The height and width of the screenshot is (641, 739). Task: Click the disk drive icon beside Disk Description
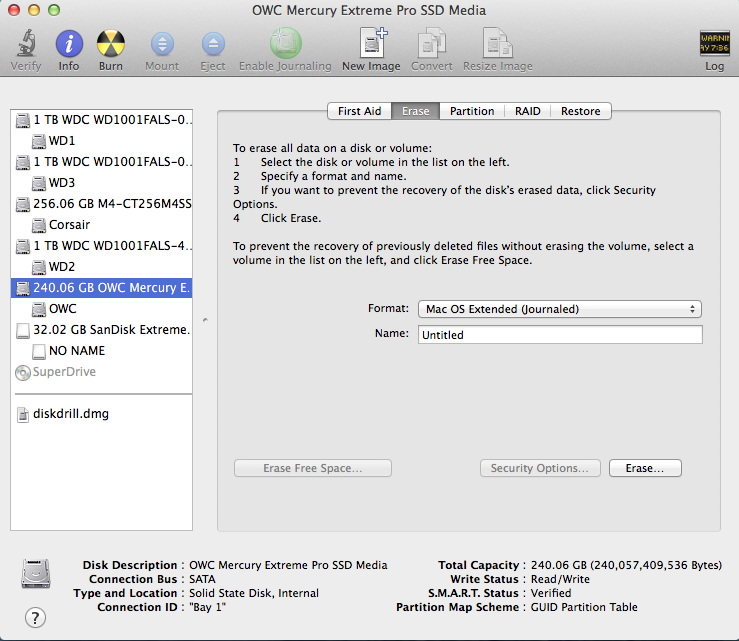tap(35, 574)
